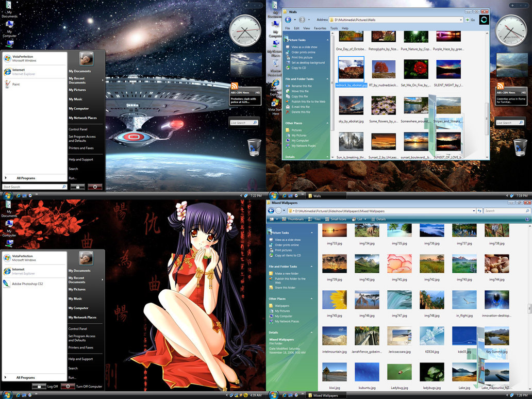Collapse File and Folder Tasks in Walls window
The image size is (532, 399).
328,79
